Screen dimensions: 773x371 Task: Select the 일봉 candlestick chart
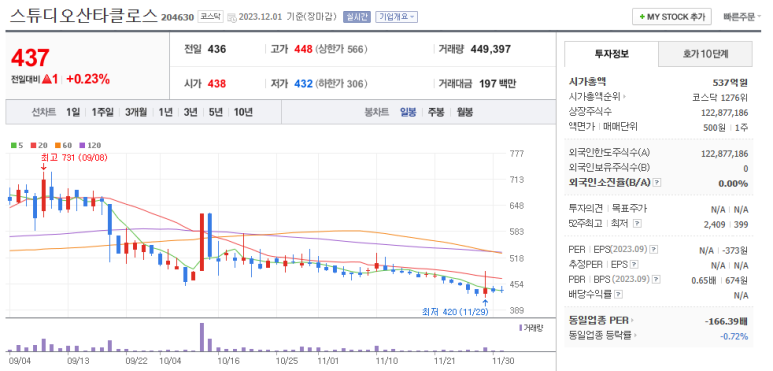(x=408, y=112)
